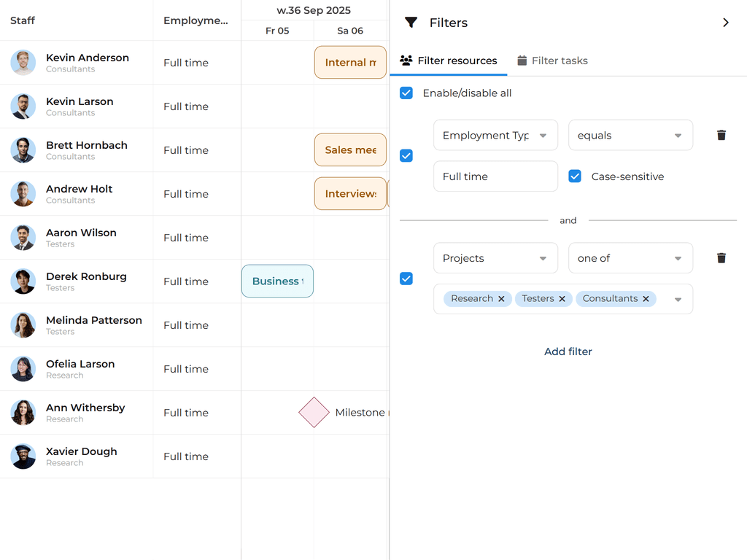The image size is (747, 560).
Task: Select the Filter resources tab
Action: tap(449, 61)
